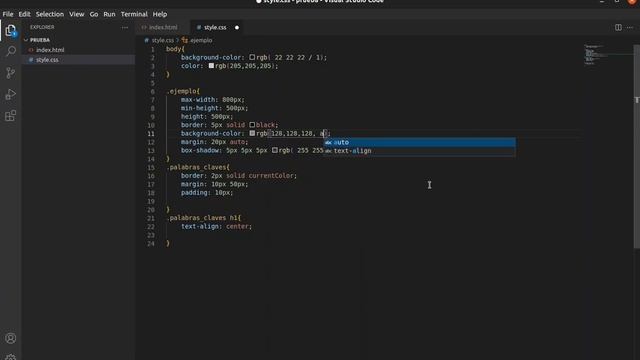Open the Run menu
This screenshot has height=360, width=640.
pyautogui.click(x=109, y=14)
